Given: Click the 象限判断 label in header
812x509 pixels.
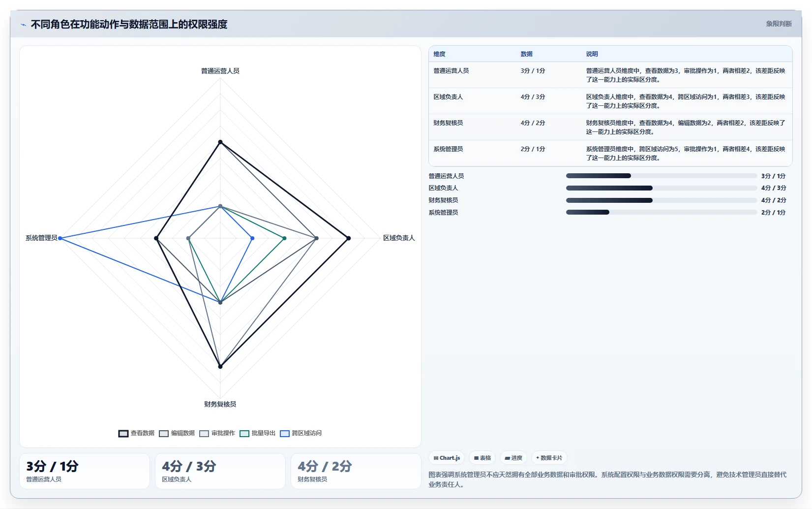Looking at the screenshot, I should tap(779, 24).
